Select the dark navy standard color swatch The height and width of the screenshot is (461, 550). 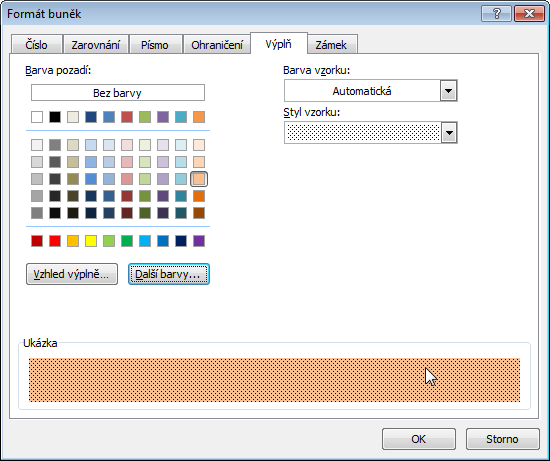coord(181,241)
